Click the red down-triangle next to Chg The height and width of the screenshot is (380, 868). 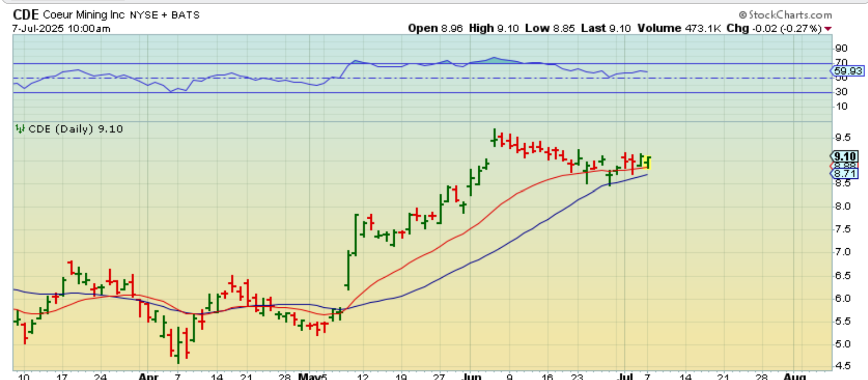[x=828, y=29]
